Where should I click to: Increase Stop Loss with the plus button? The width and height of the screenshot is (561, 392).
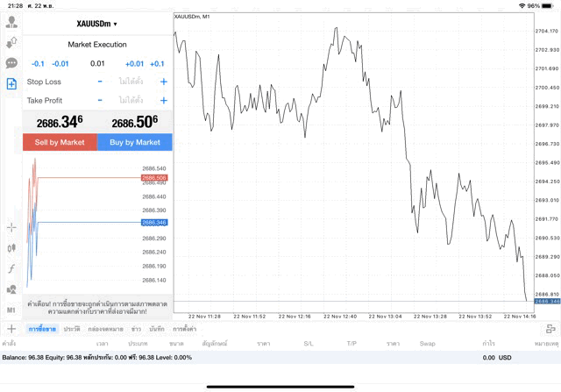[x=163, y=82]
